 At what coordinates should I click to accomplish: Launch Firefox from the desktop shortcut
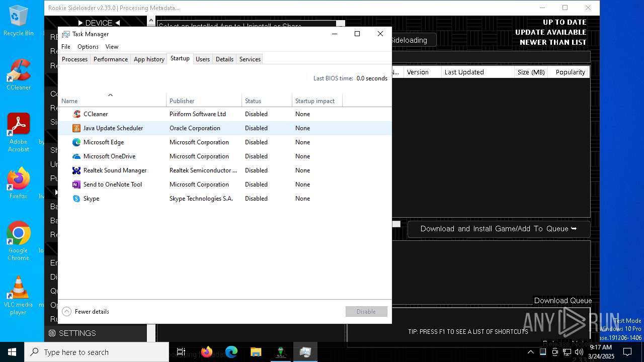point(19,184)
